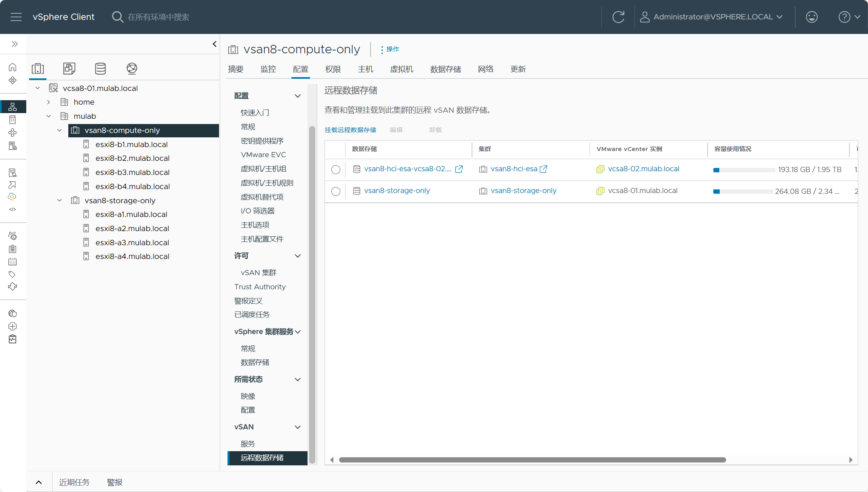Open VMware EVC configuration item
This screenshot has width=868, height=492.
coord(263,155)
